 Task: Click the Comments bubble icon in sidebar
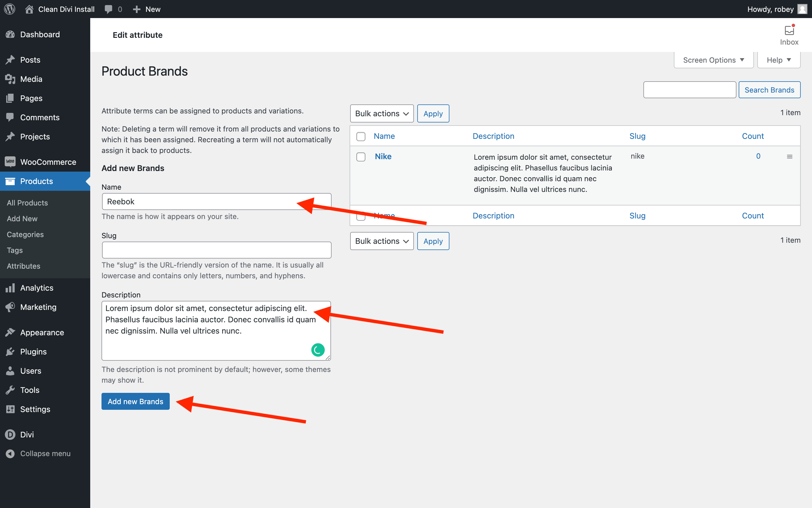point(10,117)
